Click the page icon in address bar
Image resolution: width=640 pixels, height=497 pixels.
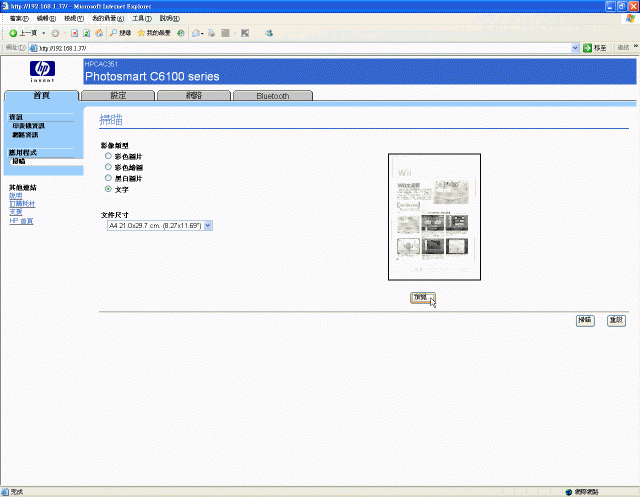pos(33,48)
